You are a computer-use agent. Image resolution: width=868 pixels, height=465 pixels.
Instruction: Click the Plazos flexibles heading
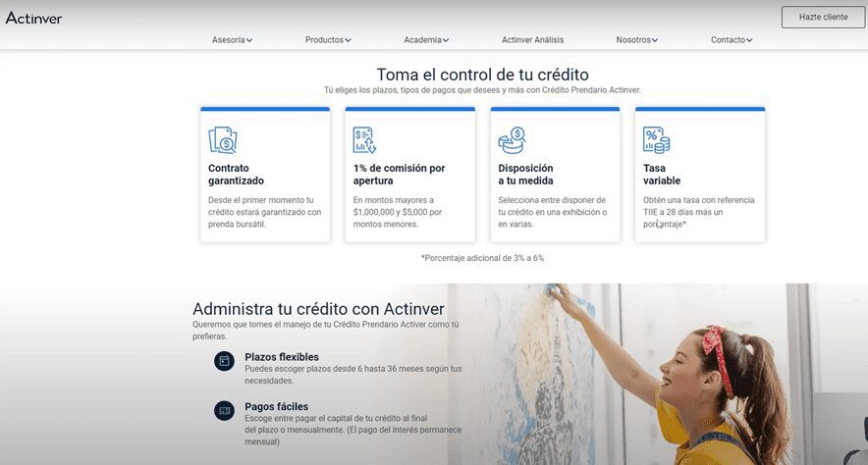pos(282,357)
